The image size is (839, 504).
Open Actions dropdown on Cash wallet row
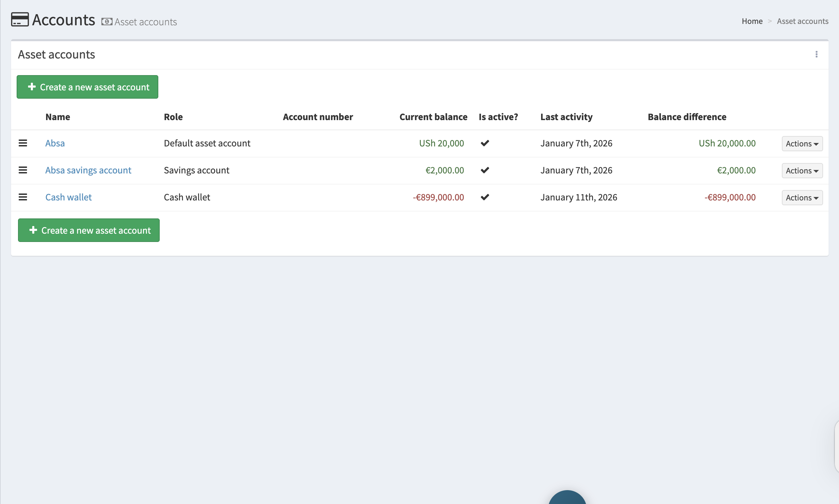pos(802,197)
